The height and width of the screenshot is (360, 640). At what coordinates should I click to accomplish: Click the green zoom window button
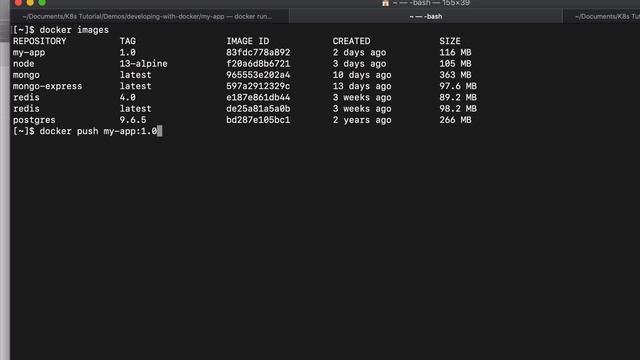(42, 2)
